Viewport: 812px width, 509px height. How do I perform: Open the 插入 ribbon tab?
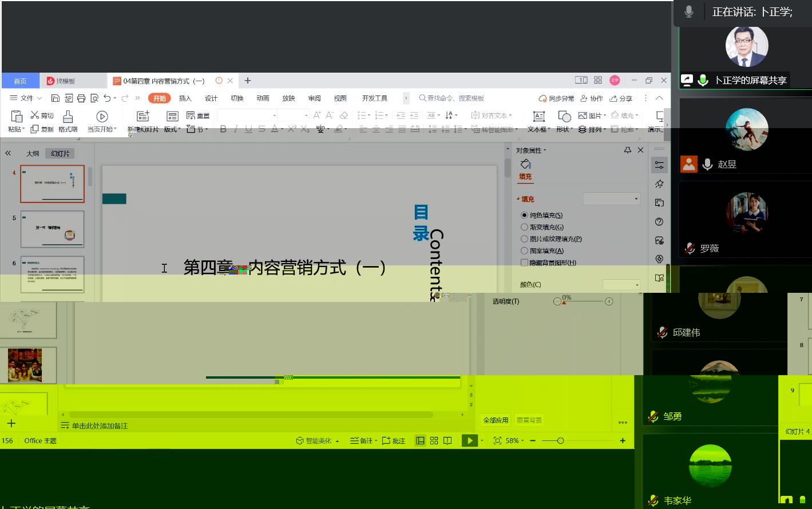point(185,98)
